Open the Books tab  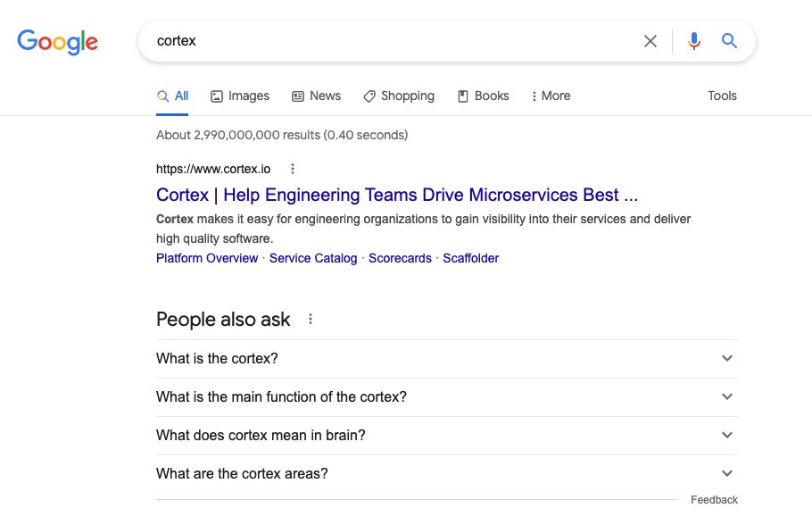pos(483,96)
